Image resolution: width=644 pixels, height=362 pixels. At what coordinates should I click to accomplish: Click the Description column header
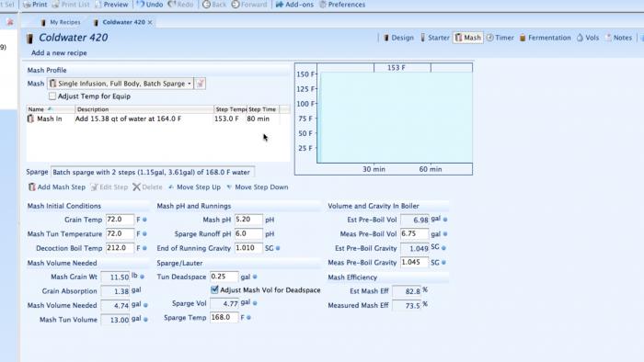(x=144, y=109)
